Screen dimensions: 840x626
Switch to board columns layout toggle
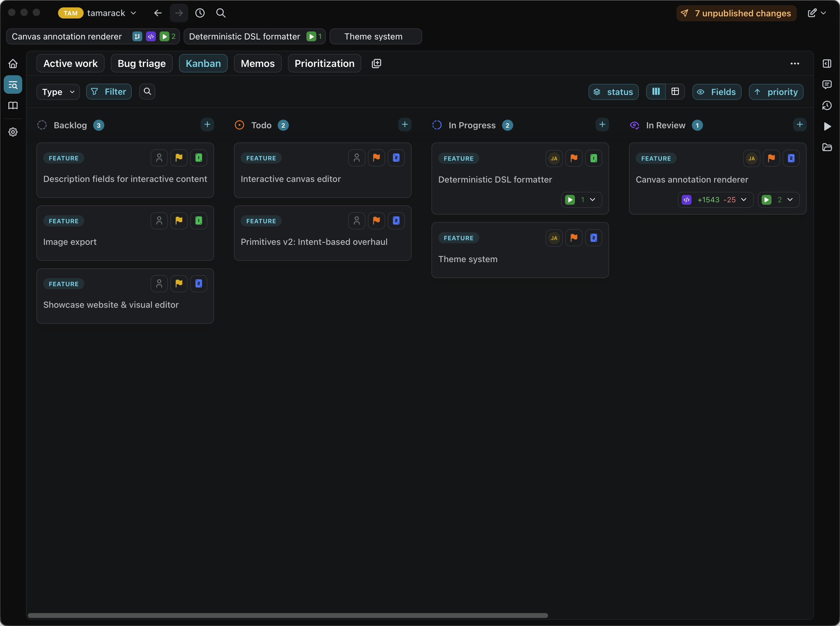pos(656,92)
